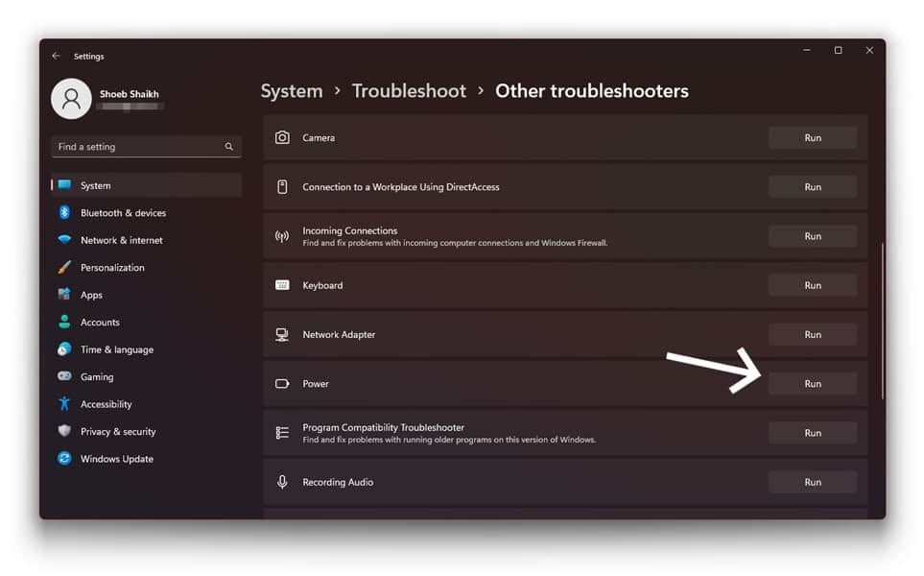Click the Windows Update sync icon
The image size is (924, 576).
[65, 458]
